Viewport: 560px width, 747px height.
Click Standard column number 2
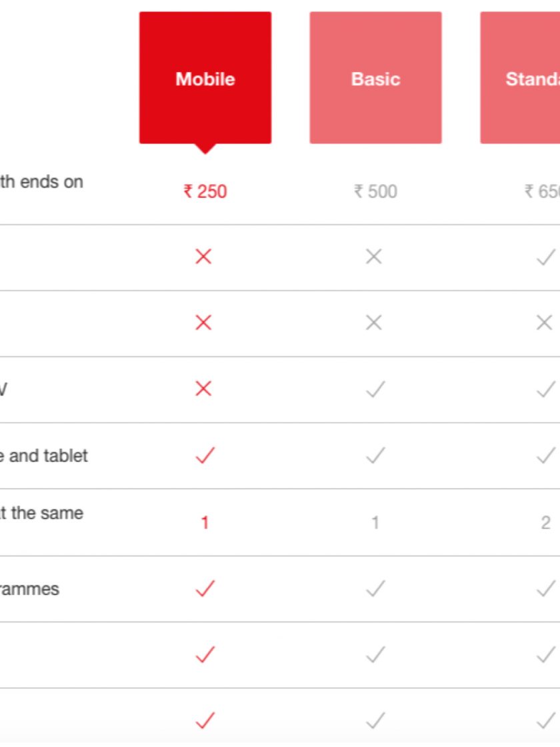[545, 522]
